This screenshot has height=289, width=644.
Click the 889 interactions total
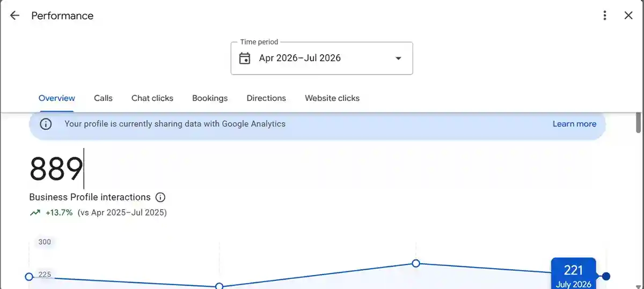pos(56,169)
